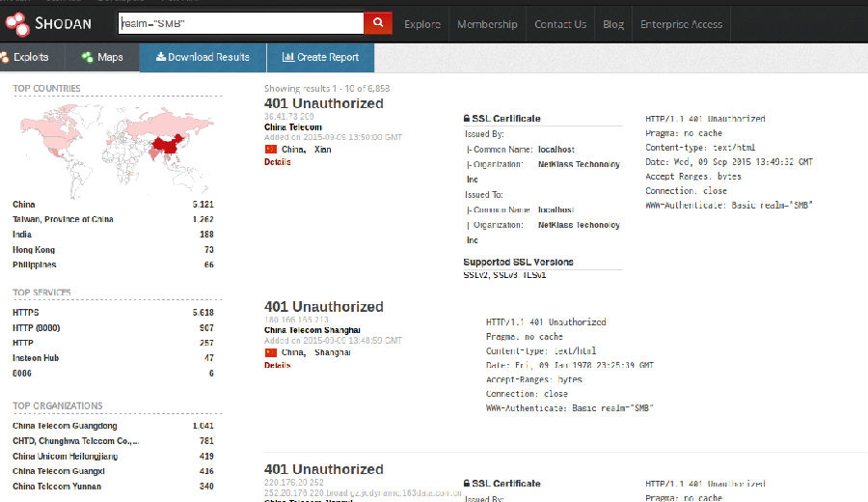Click the Xian city link
868x502 pixels.
click(x=323, y=150)
